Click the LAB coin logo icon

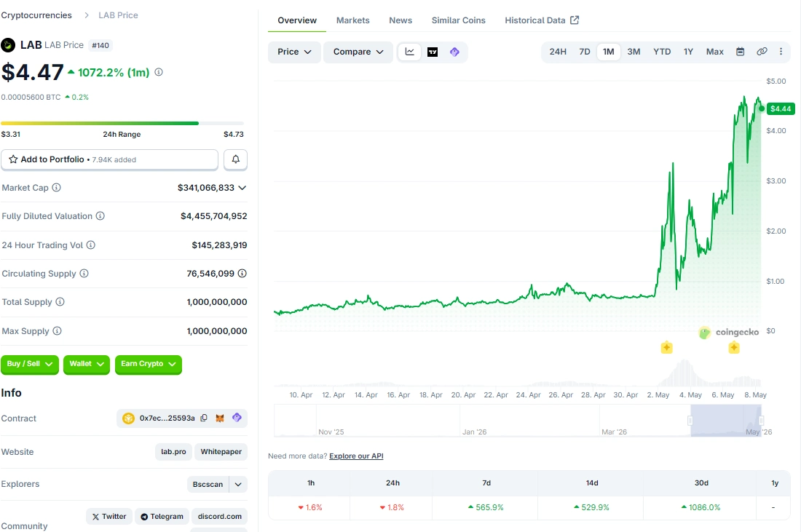pos(8,45)
